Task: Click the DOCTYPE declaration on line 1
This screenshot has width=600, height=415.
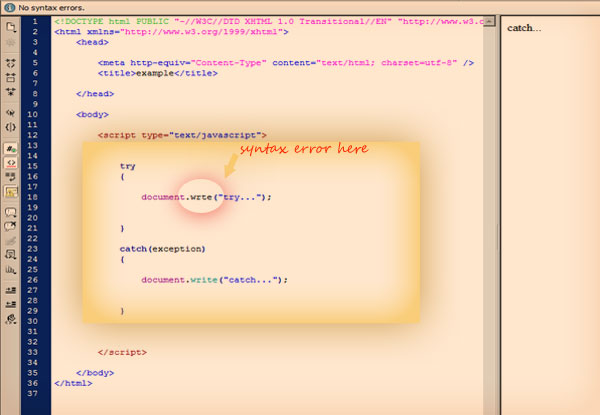Action: pos(269,21)
